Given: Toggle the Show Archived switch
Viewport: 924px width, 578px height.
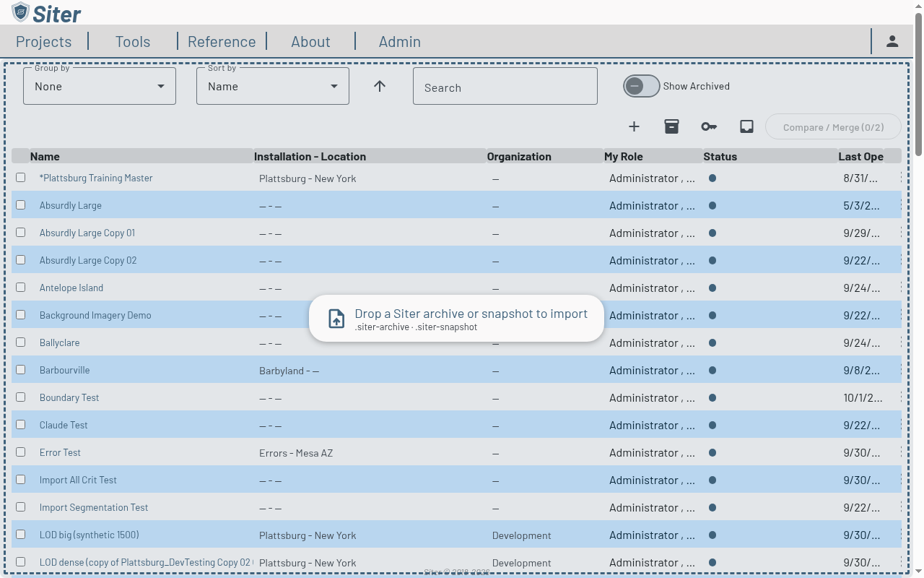Looking at the screenshot, I should point(641,86).
